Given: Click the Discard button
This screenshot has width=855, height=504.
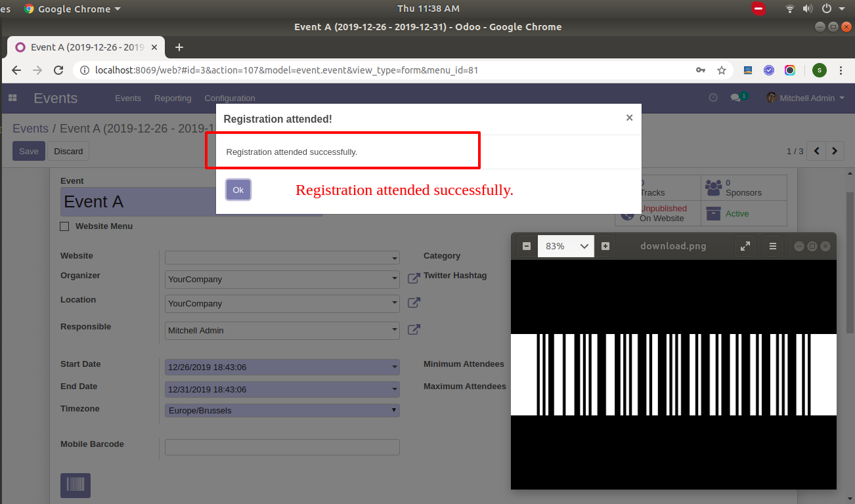Looking at the screenshot, I should tap(68, 151).
